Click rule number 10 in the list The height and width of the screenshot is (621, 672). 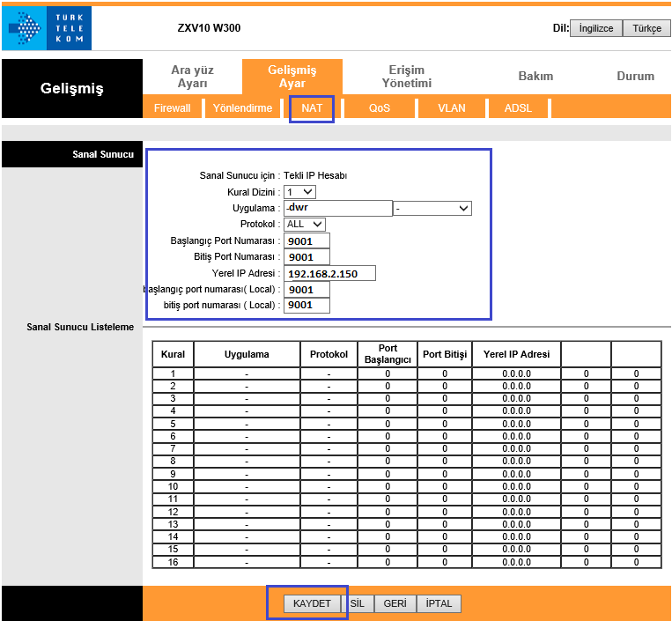click(173, 486)
